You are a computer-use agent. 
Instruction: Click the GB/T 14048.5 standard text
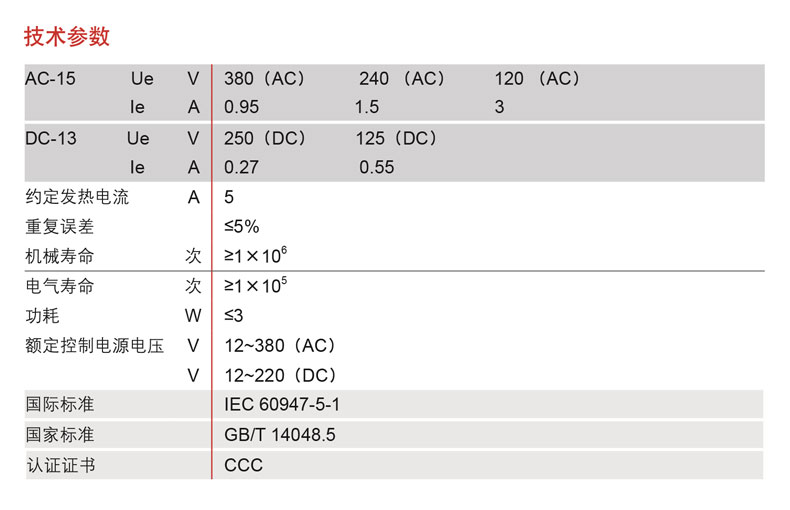coord(280,435)
